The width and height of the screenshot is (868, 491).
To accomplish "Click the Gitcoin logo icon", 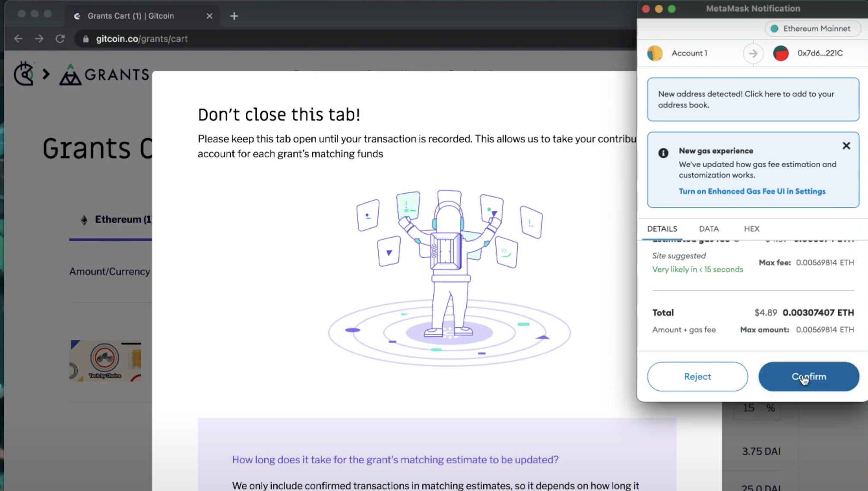I will pos(24,74).
